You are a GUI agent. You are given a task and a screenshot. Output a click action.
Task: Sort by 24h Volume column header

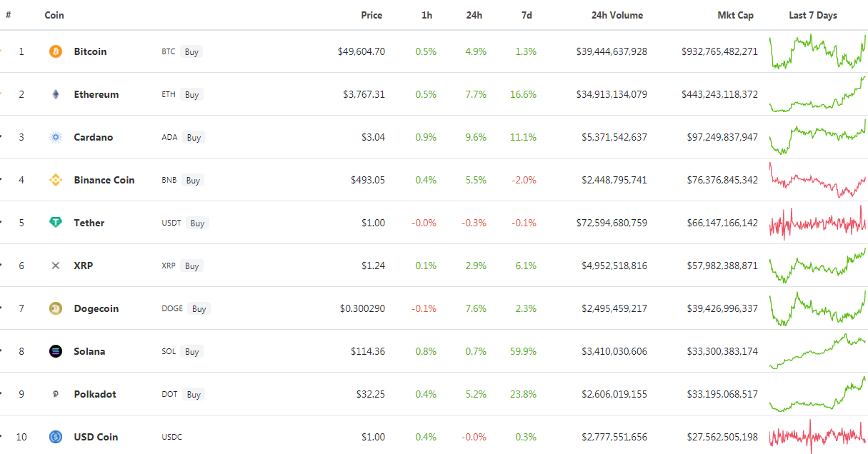[x=617, y=15]
